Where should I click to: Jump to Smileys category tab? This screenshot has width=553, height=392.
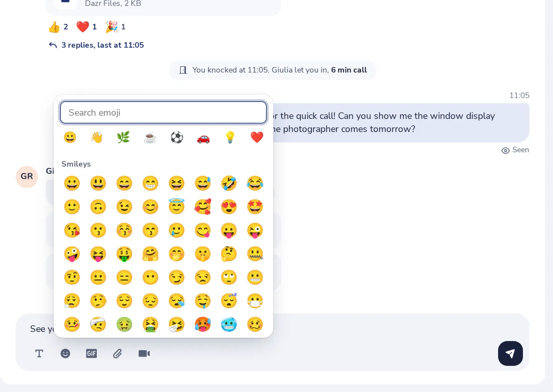coord(70,137)
